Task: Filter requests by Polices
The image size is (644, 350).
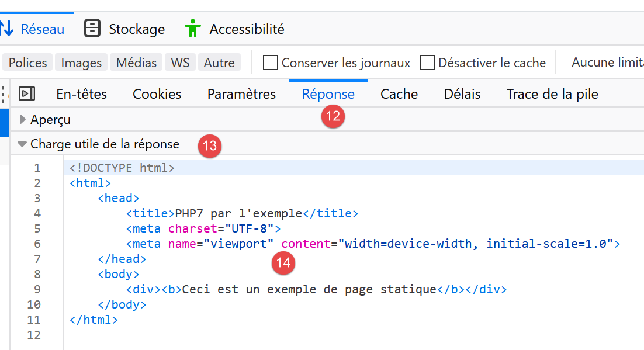Action: 28,63
